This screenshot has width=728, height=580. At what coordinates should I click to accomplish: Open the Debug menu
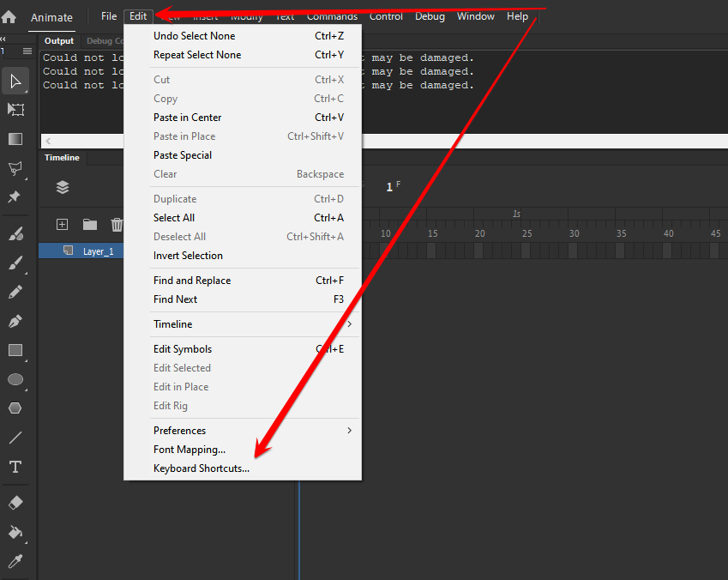pyautogui.click(x=430, y=16)
